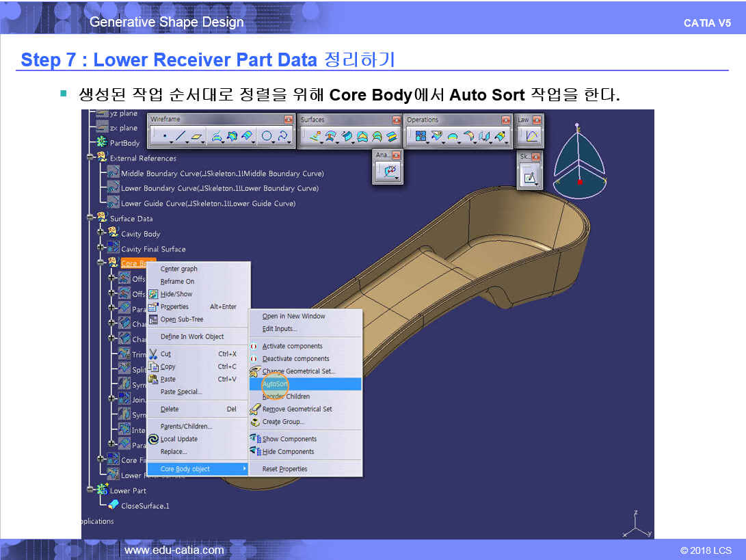Toggle Hide/Show in the context menu
Screen dimensions: 746x560
[x=176, y=294]
